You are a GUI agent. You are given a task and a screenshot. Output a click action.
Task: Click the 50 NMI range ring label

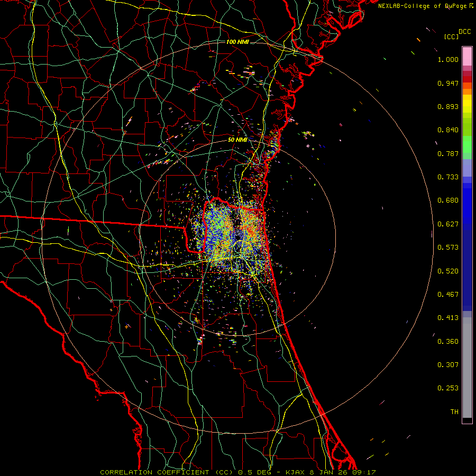coord(237,140)
